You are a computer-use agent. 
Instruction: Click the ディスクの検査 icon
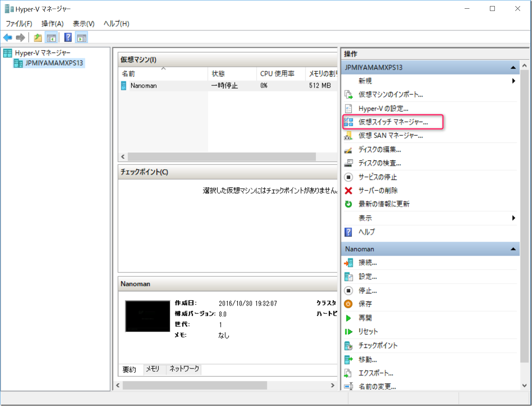(x=348, y=163)
